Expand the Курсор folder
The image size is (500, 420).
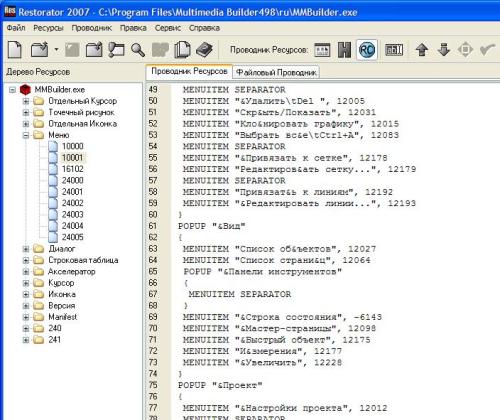coord(26,283)
